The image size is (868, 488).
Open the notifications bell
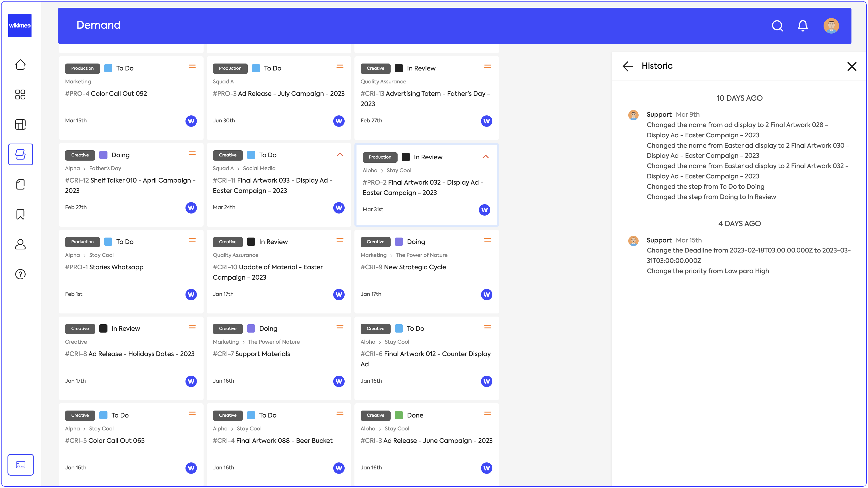803,26
